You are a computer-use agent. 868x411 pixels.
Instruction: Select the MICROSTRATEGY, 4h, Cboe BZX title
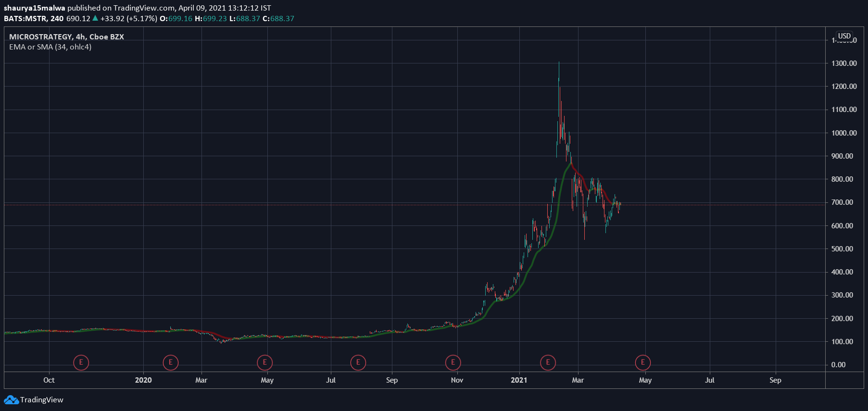(x=66, y=37)
